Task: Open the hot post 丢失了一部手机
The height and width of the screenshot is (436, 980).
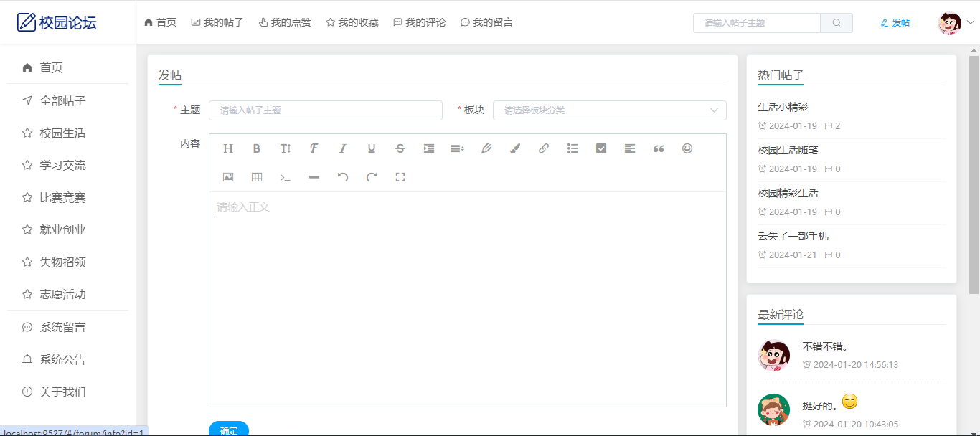Action: tap(793, 236)
